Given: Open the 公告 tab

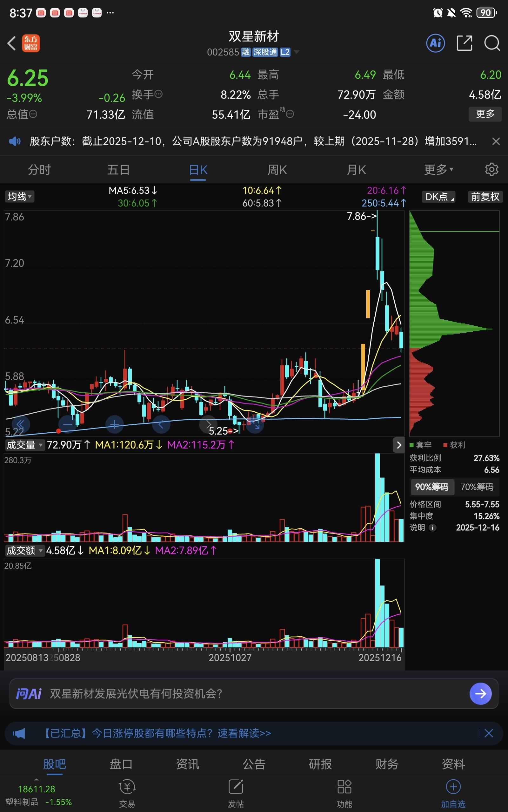Looking at the screenshot, I should (254, 764).
